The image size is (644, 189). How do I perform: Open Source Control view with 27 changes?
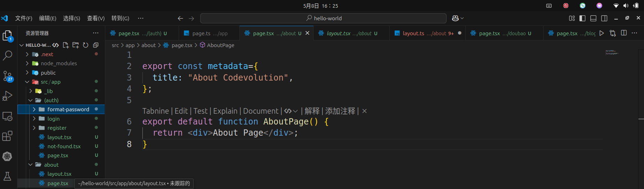7,76
